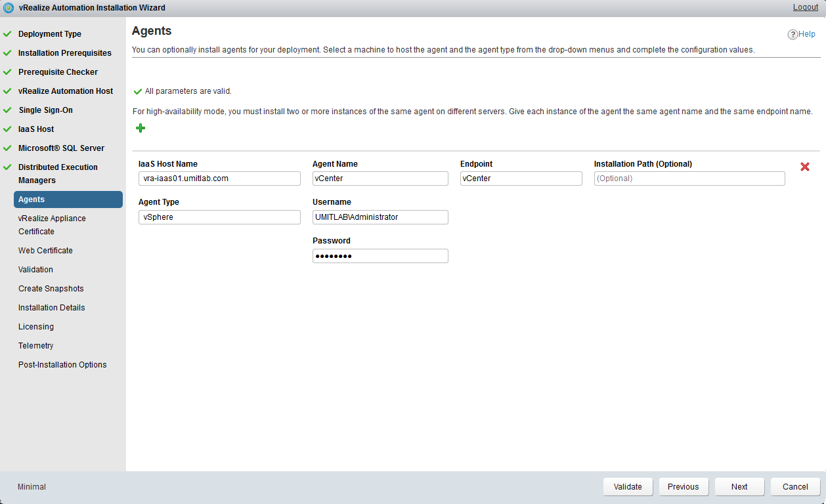The image size is (826, 504).
Task: Select Microsoft SQL Server in the sidebar
Action: [61, 148]
